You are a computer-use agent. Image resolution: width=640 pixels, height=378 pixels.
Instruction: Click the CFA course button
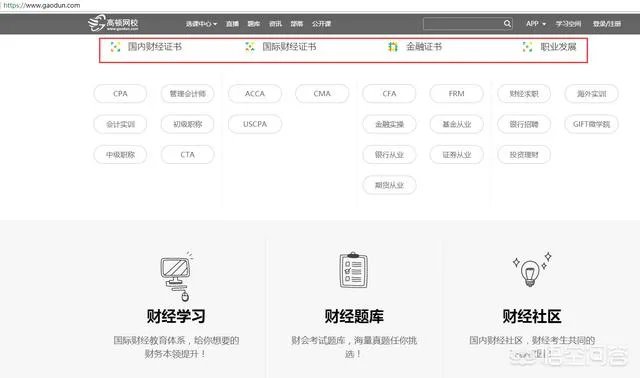pos(389,93)
